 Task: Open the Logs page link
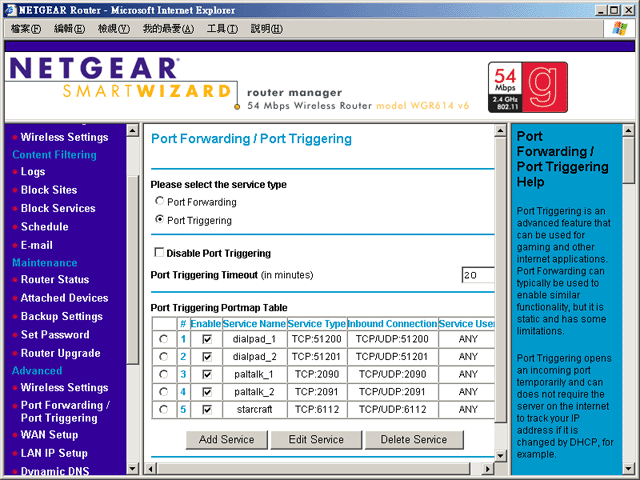pos(33,172)
